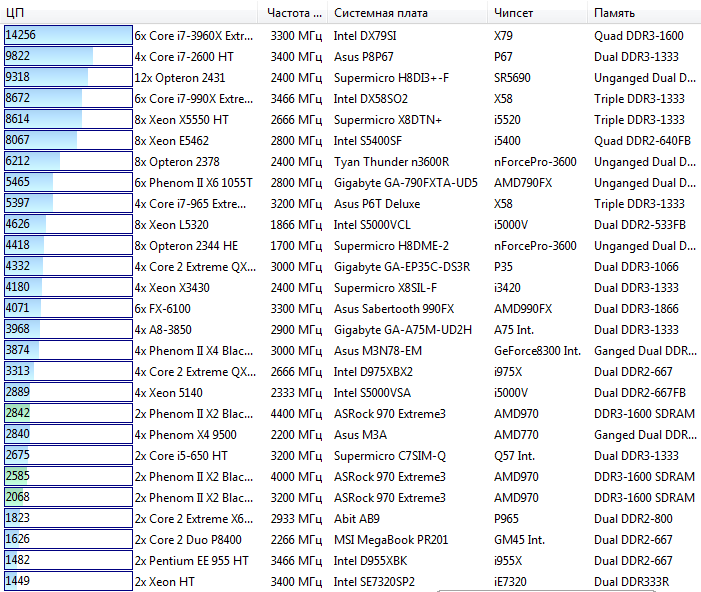Select Tyan Thunder n3600R cell

point(391,162)
